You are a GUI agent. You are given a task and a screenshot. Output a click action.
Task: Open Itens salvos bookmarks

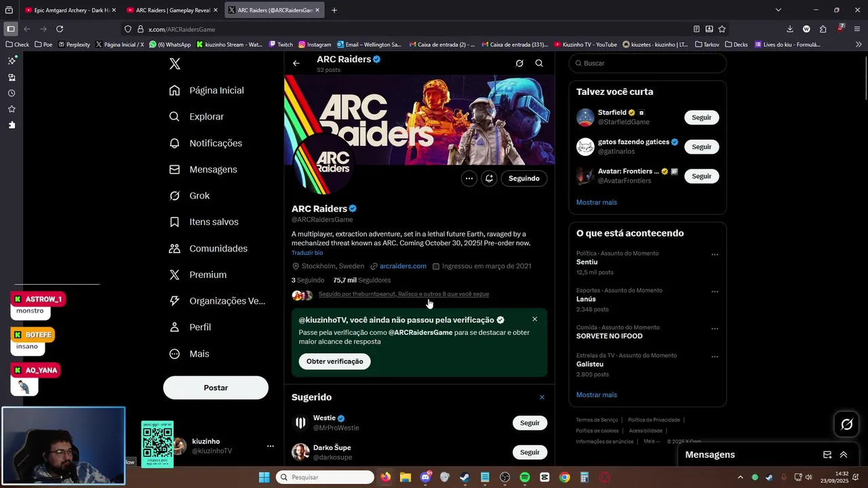[203, 222]
